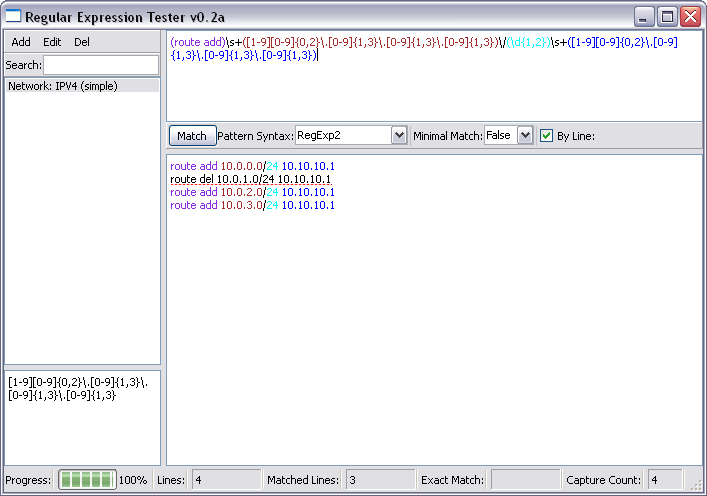Click the Lines count field
The height and width of the screenshot is (496, 707).
coord(227,480)
